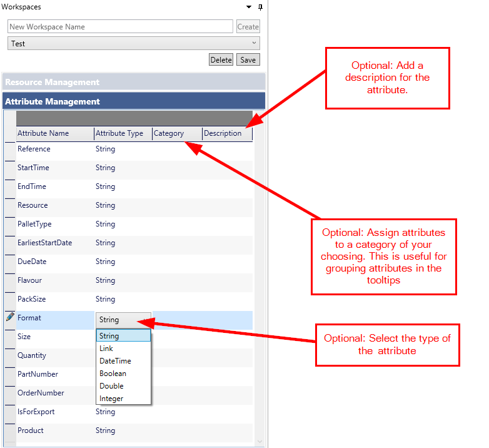
Task: Click in the New Workspace Name field
Action: pos(120,27)
